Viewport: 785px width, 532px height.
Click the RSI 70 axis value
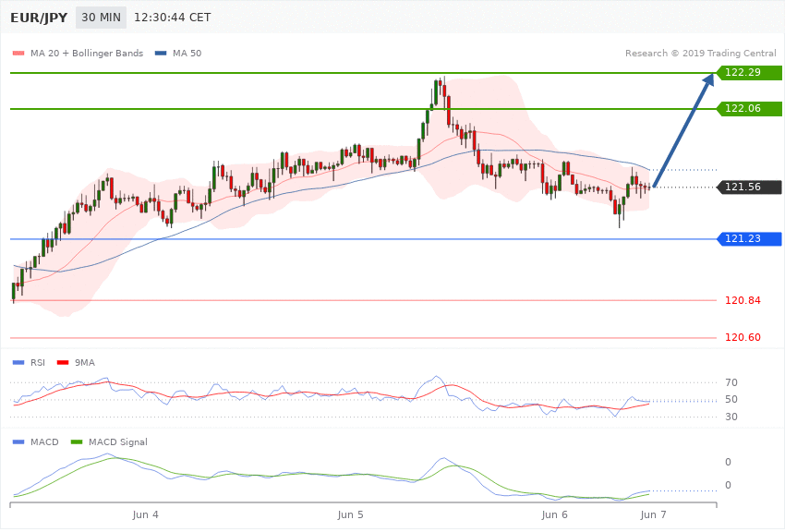pyautogui.click(x=731, y=382)
